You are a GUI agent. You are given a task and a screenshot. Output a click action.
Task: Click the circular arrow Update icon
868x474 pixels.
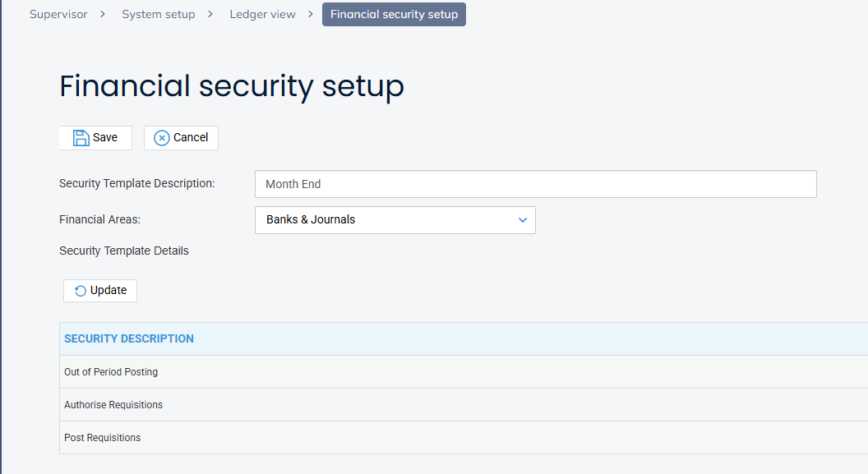[81, 291]
